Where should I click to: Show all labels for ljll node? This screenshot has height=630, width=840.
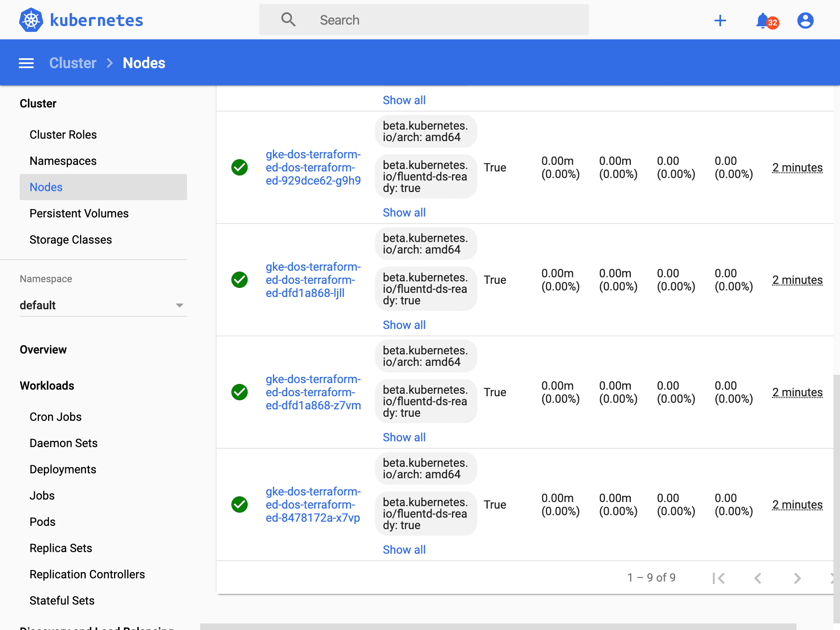(404, 325)
